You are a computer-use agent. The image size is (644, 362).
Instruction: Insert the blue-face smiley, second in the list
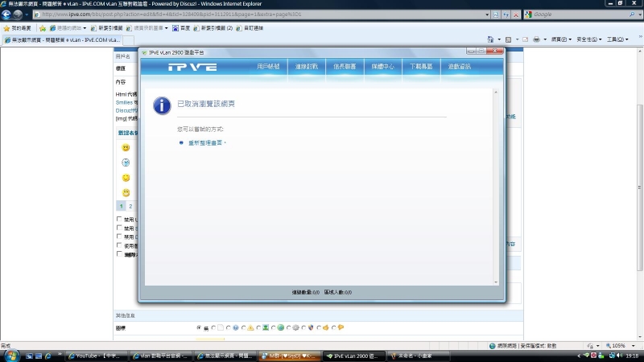coord(126,162)
